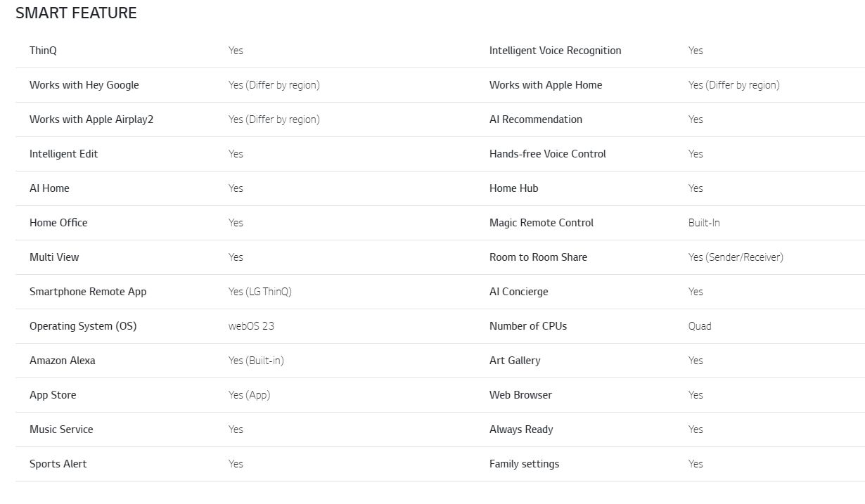The image size is (865, 504).
Task: Click the Intelligent Voice Recognition label
Action: coord(556,51)
